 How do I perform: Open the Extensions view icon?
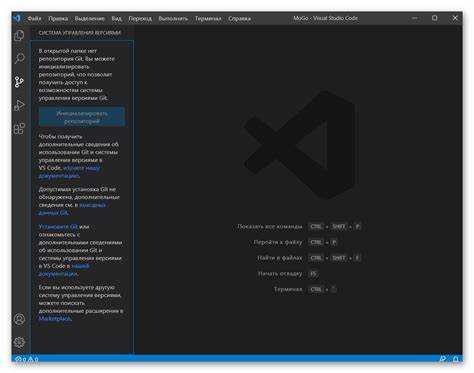(x=19, y=129)
